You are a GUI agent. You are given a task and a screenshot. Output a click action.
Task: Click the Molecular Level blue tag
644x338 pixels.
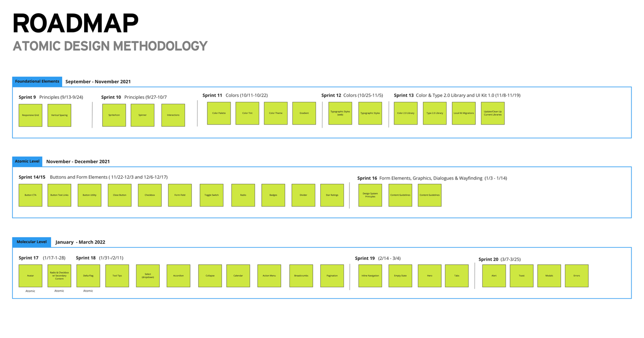click(x=32, y=242)
